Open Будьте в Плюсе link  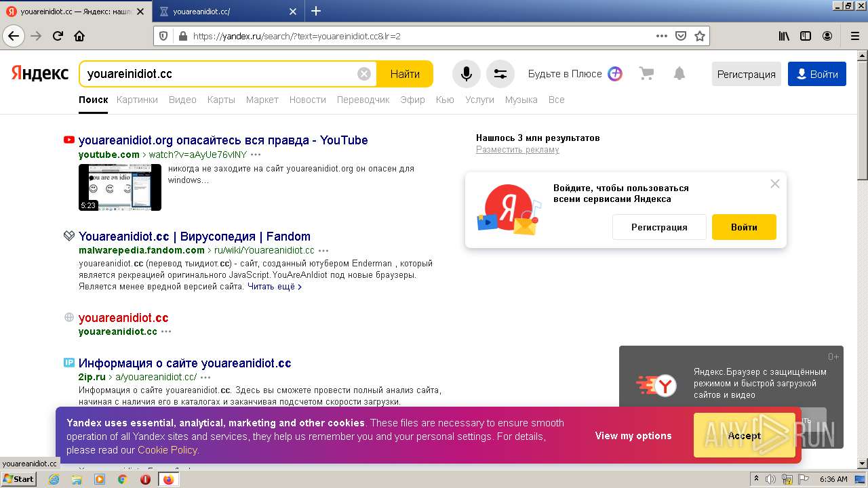coord(575,74)
